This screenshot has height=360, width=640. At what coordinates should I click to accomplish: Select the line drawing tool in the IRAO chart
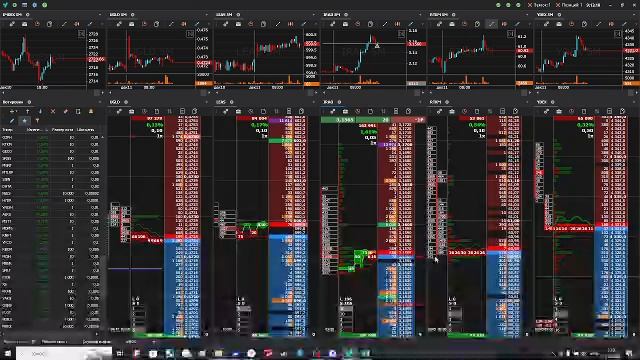coord(385,24)
